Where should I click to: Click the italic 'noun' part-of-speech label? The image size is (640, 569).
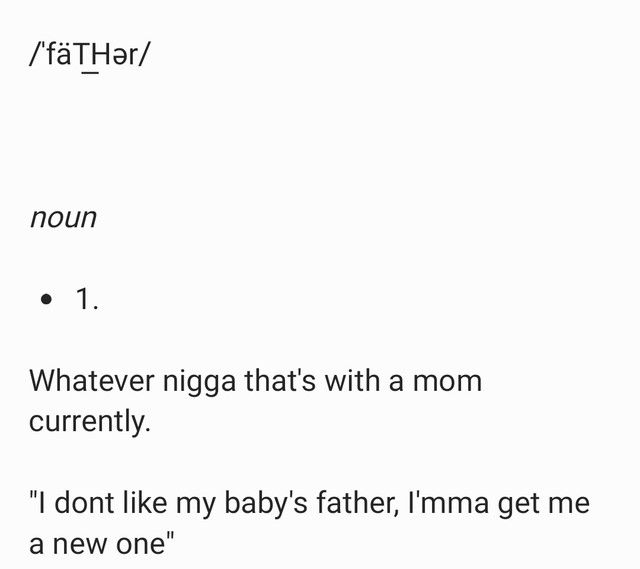(x=63, y=218)
